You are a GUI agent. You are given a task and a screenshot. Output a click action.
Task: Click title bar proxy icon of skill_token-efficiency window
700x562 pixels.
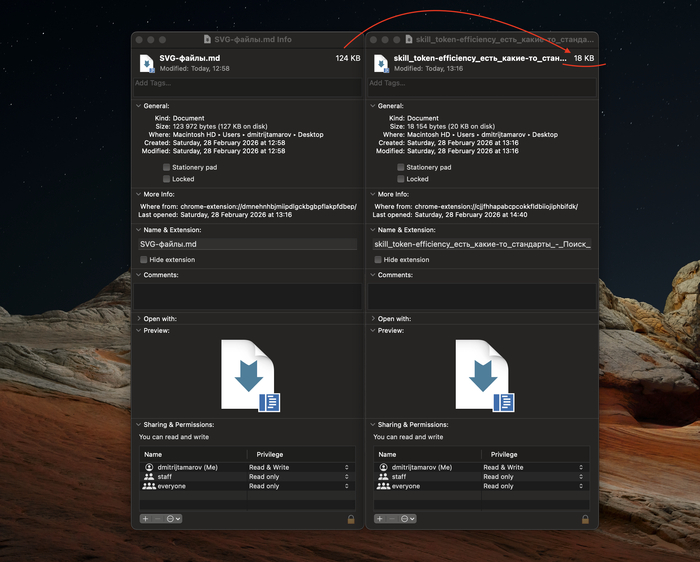coord(408,39)
